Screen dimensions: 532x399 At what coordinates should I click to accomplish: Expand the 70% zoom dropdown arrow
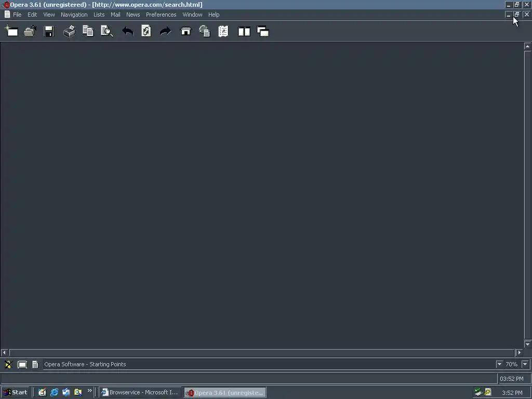coord(525,364)
